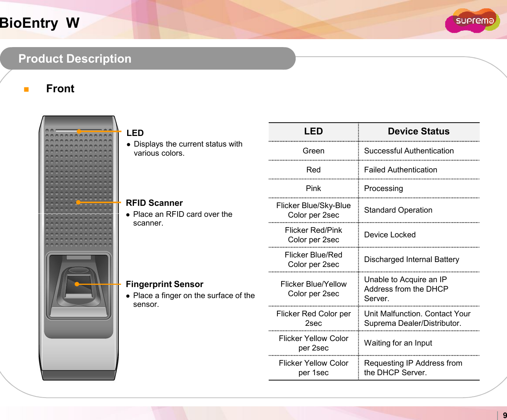Click the Fingerprint Sensor callout label
The width and height of the screenshot is (507, 420).
164,284
